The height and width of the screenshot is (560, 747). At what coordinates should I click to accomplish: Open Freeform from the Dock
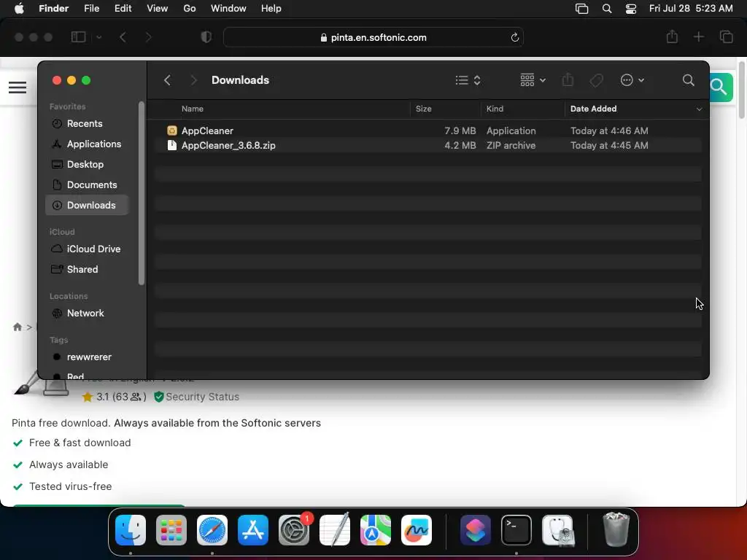[x=417, y=530]
